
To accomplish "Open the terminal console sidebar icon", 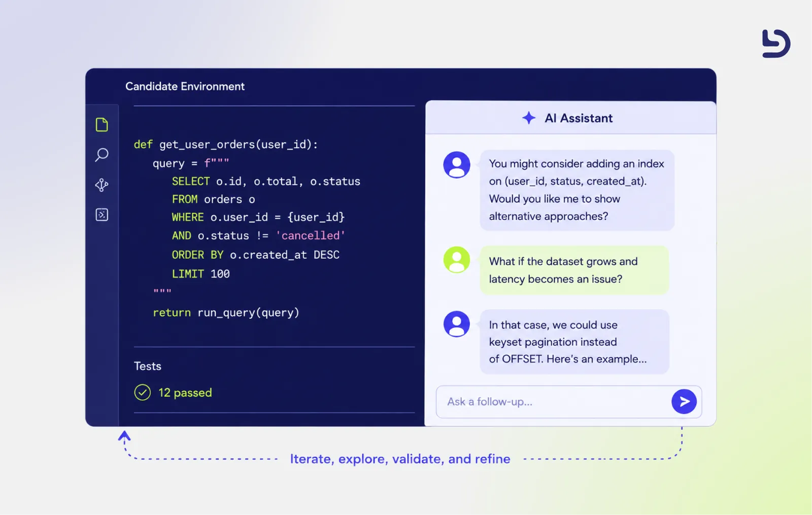I will pos(101,215).
